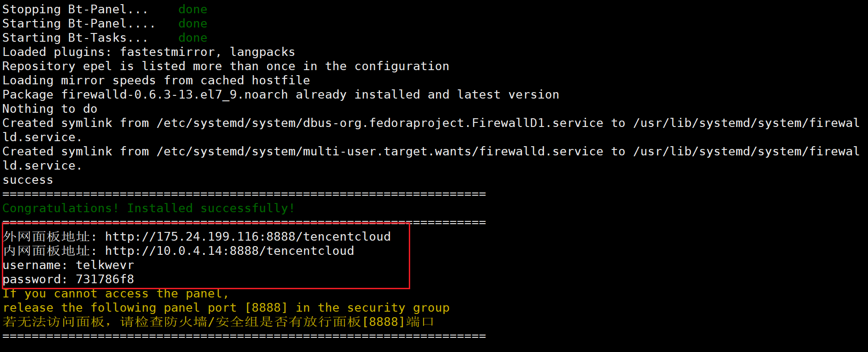Image resolution: width=868 pixels, height=352 pixels.
Task: Click the 'Loading mirror speeds from cached hostfile' line
Action: (x=156, y=80)
